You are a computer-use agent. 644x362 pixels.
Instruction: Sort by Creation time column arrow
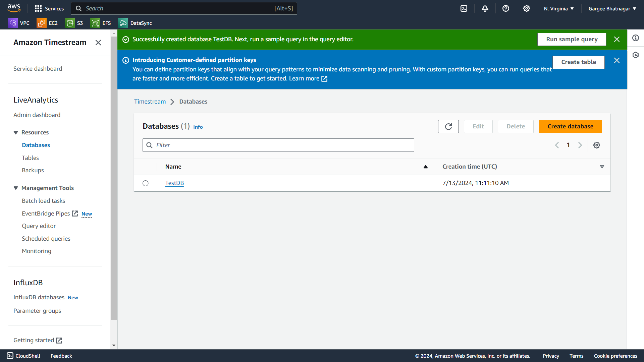[x=602, y=167]
